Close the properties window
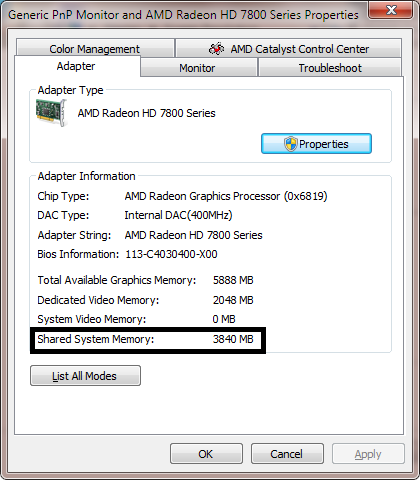Screen dimensions: 420x480 click(391, 10)
